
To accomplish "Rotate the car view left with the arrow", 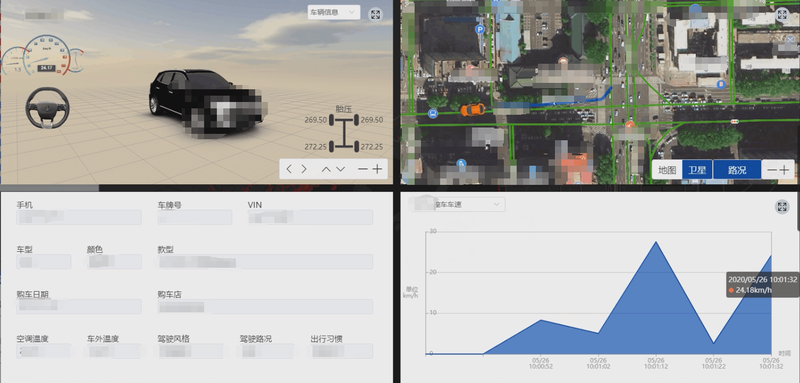I will [289, 169].
